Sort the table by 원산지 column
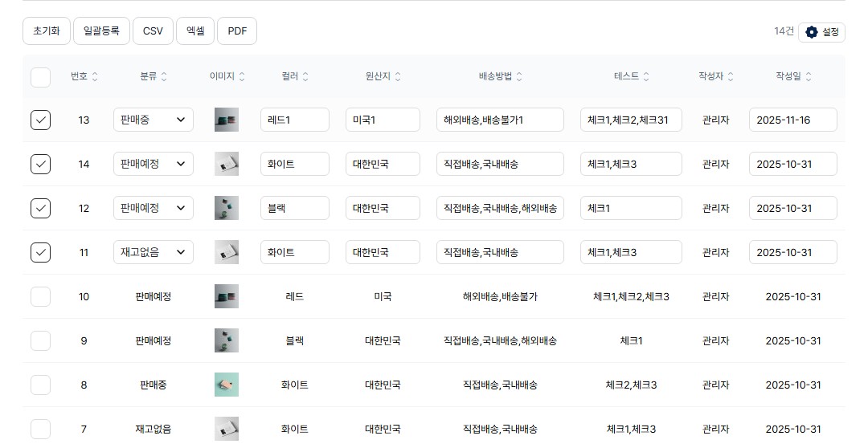The width and height of the screenshot is (868, 448). 398,76
